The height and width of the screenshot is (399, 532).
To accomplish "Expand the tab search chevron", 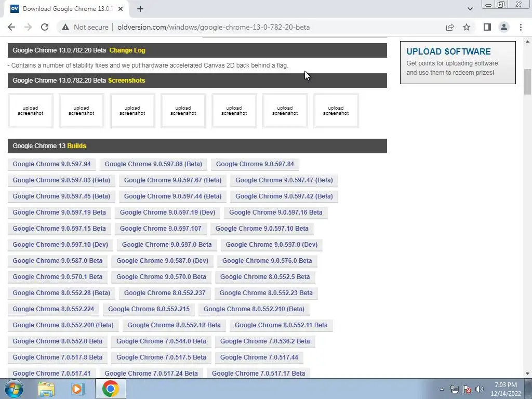I will tap(470, 9).
